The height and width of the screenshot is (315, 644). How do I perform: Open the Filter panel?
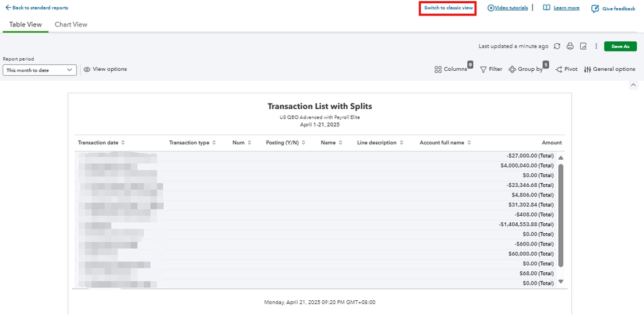(491, 69)
